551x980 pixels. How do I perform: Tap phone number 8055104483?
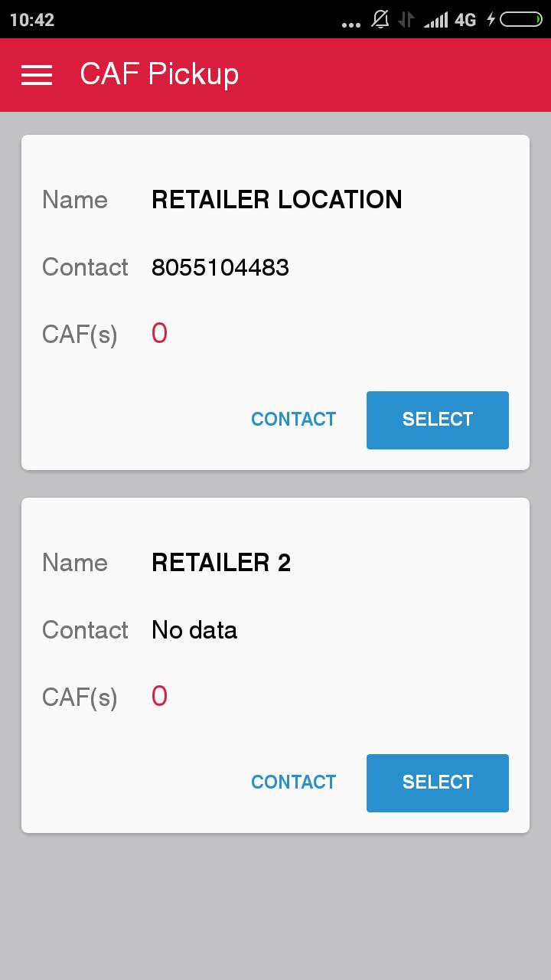pyautogui.click(x=220, y=267)
